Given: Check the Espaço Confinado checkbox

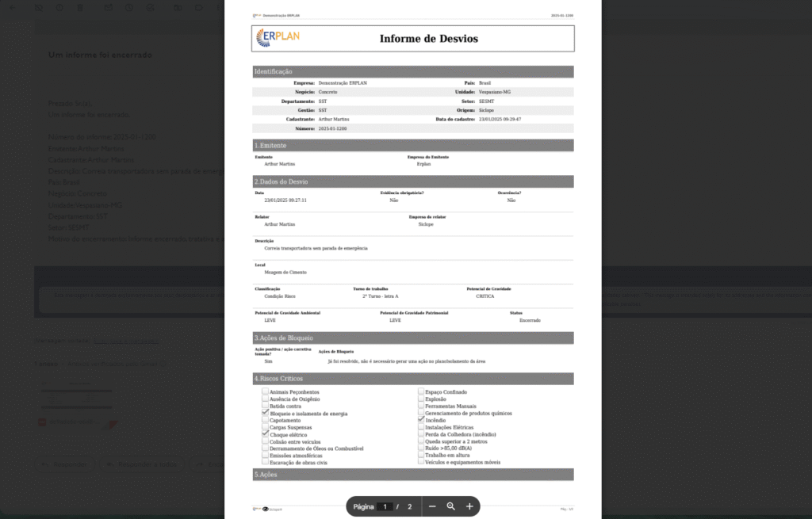Looking at the screenshot, I should (x=421, y=391).
